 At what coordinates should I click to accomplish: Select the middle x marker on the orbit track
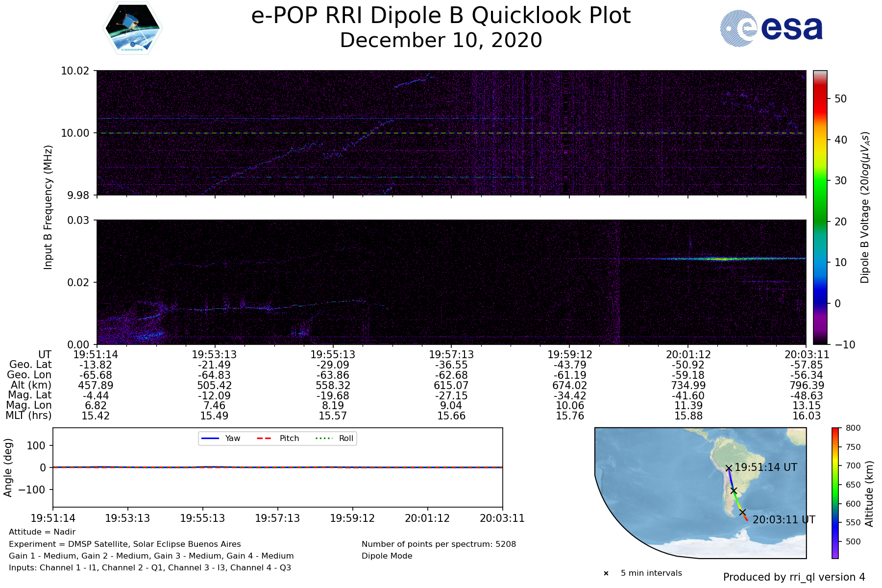pyautogui.click(x=734, y=490)
